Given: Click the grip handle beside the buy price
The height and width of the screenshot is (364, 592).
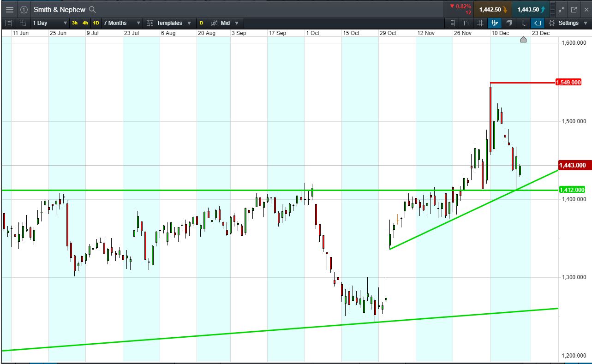Looking at the screenshot, I should click(x=553, y=9).
